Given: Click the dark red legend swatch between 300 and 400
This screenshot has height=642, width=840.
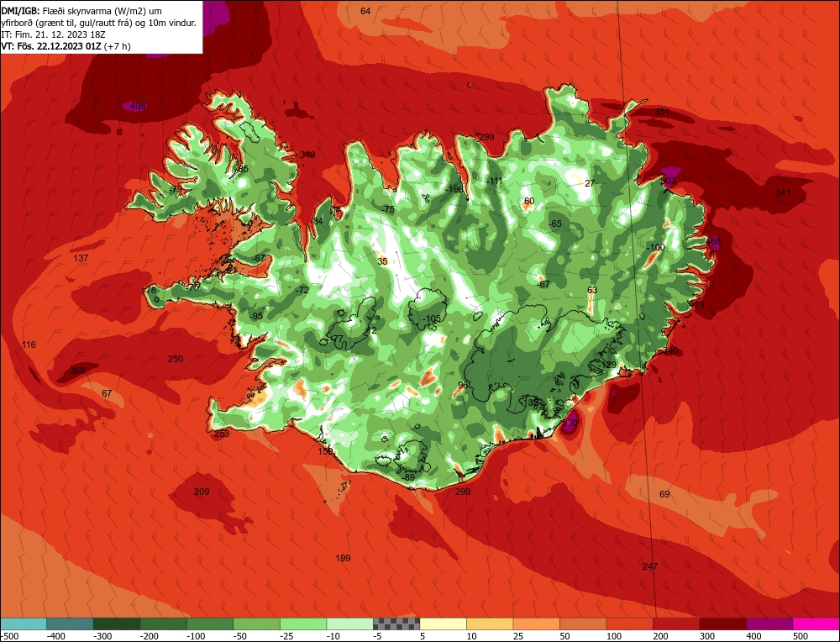Looking at the screenshot, I should tap(722, 624).
